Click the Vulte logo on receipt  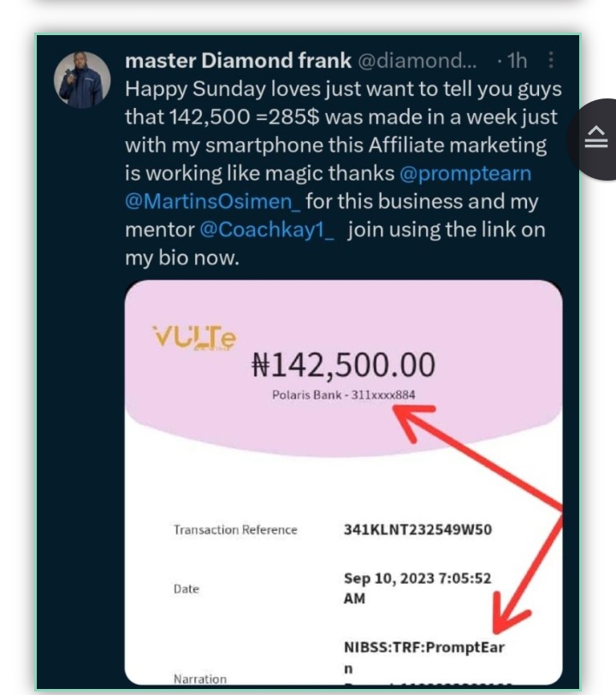tap(194, 337)
